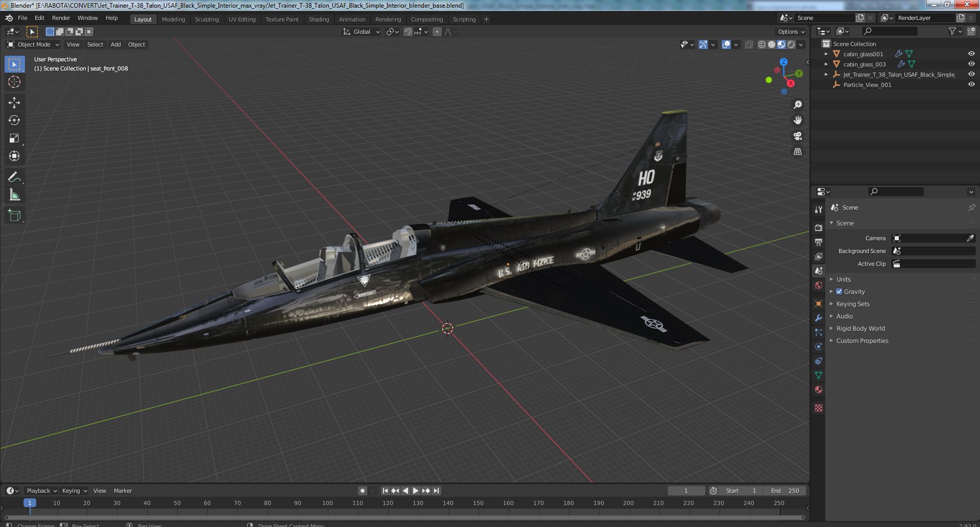Expand the Keying Sets panel
This screenshot has height=527, width=980.
pos(853,304)
